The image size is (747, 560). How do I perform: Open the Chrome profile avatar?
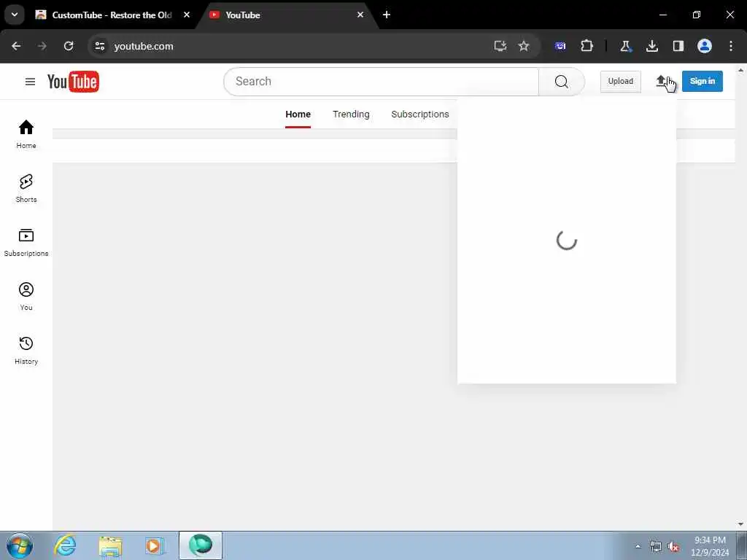(x=705, y=46)
